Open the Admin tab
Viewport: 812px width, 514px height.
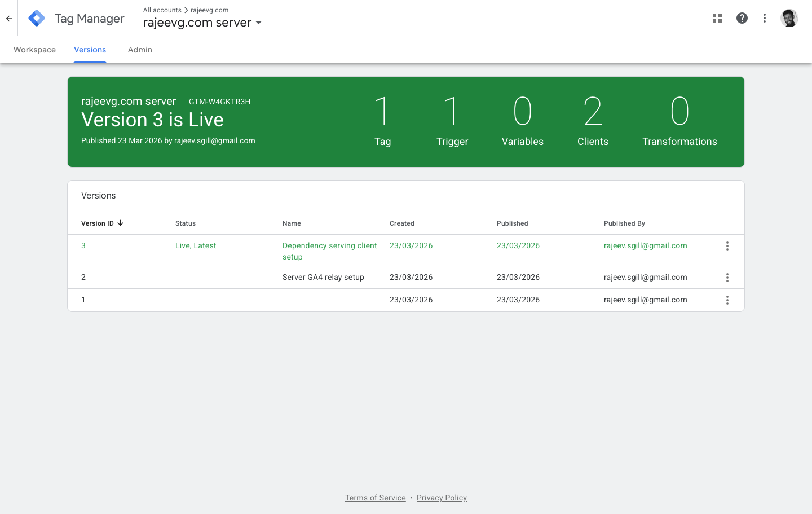pyautogui.click(x=140, y=50)
